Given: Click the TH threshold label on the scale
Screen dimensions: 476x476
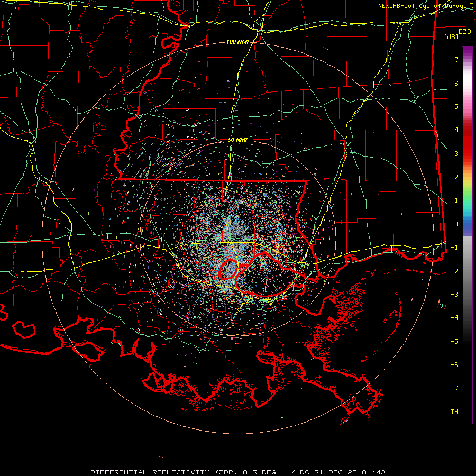Looking at the screenshot, I should click(454, 412).
